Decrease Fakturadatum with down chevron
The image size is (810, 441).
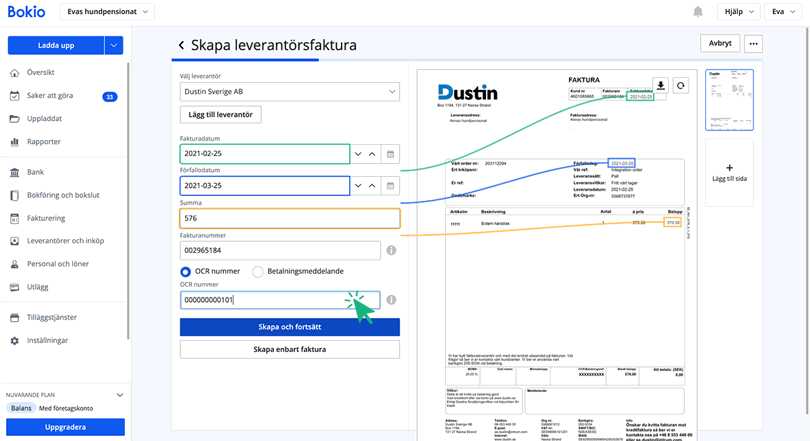coord(358,154)
